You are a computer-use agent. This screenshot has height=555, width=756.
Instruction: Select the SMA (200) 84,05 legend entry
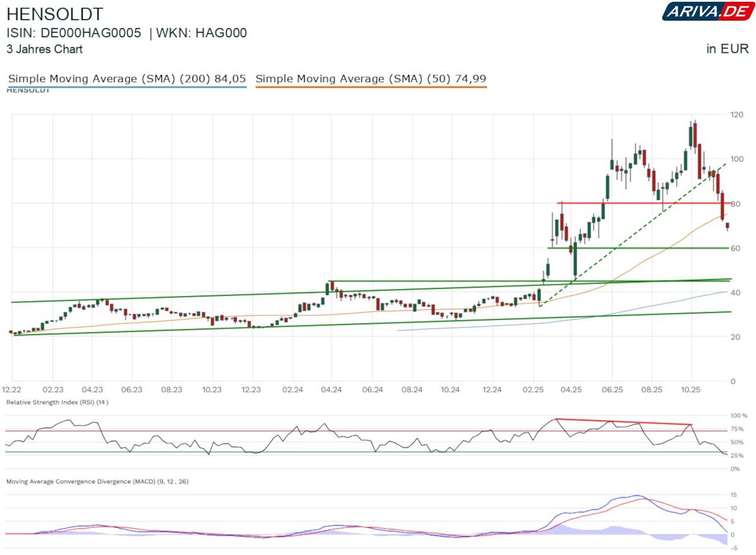(x=127, y=79)
